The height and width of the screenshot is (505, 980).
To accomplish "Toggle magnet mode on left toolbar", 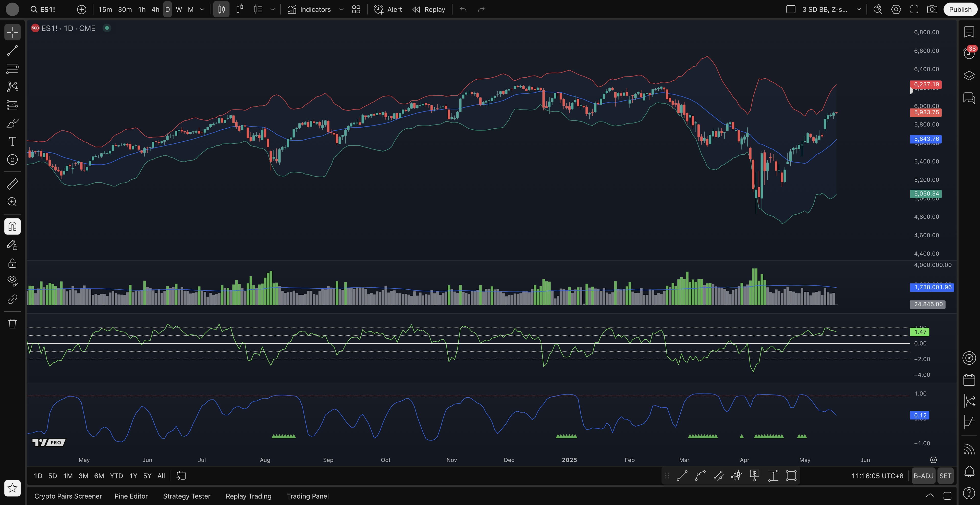I will [12, 227].
